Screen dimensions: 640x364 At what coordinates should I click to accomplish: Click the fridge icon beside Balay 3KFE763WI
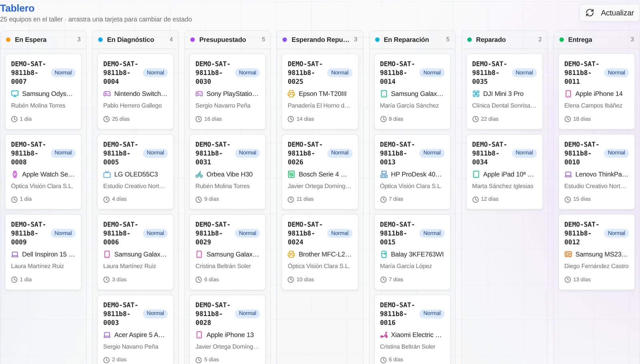384,254
